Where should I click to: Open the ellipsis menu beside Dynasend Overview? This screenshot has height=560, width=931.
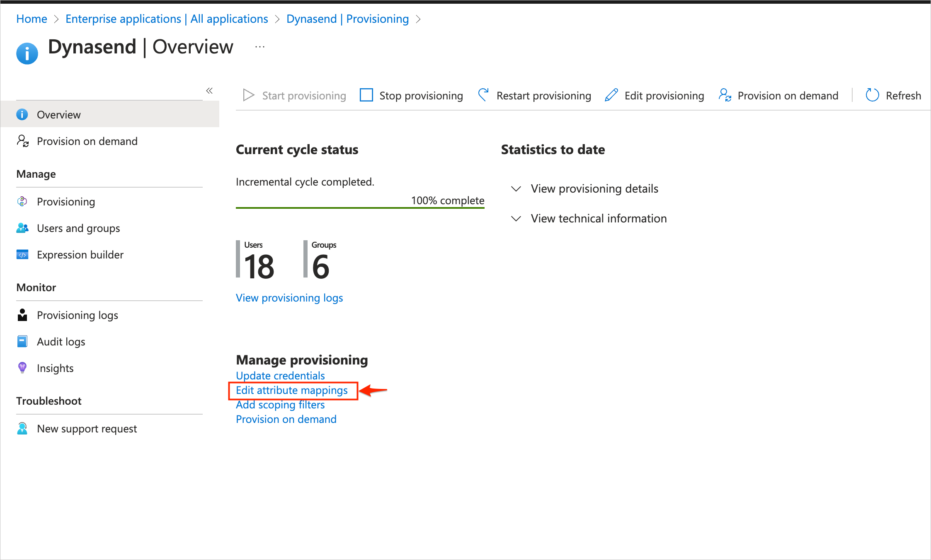[x=260, y=47]
